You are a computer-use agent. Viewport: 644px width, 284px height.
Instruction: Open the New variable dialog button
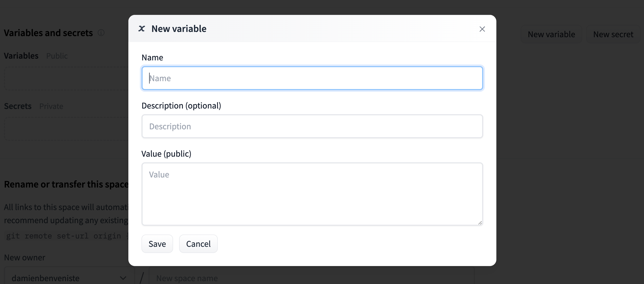pyautogui.click(x=552, y=34)
